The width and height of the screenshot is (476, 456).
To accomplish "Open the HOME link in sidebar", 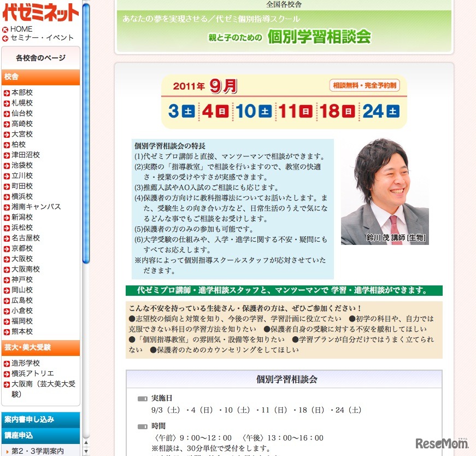I will click(21, 29).
